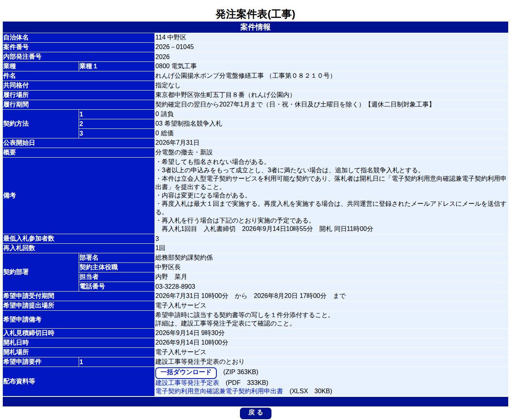Click the 業種１ sub-label

click(x=89, y=66)
